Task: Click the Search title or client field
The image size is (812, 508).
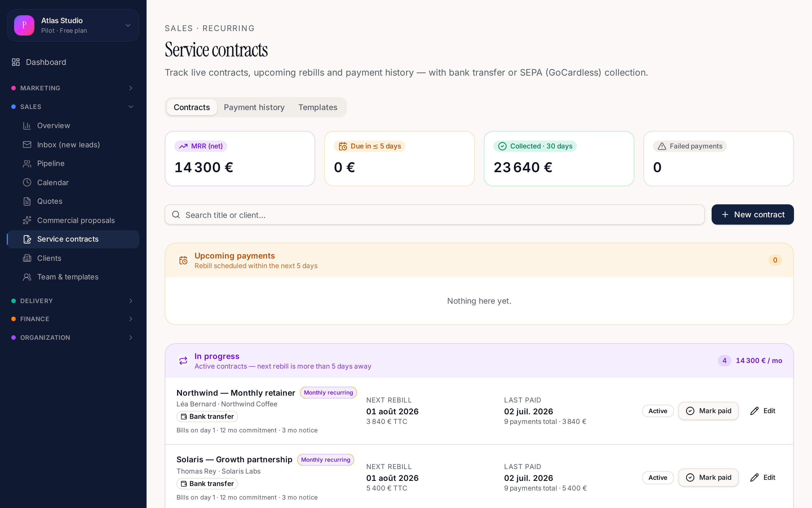Action: tap(434, 215)
